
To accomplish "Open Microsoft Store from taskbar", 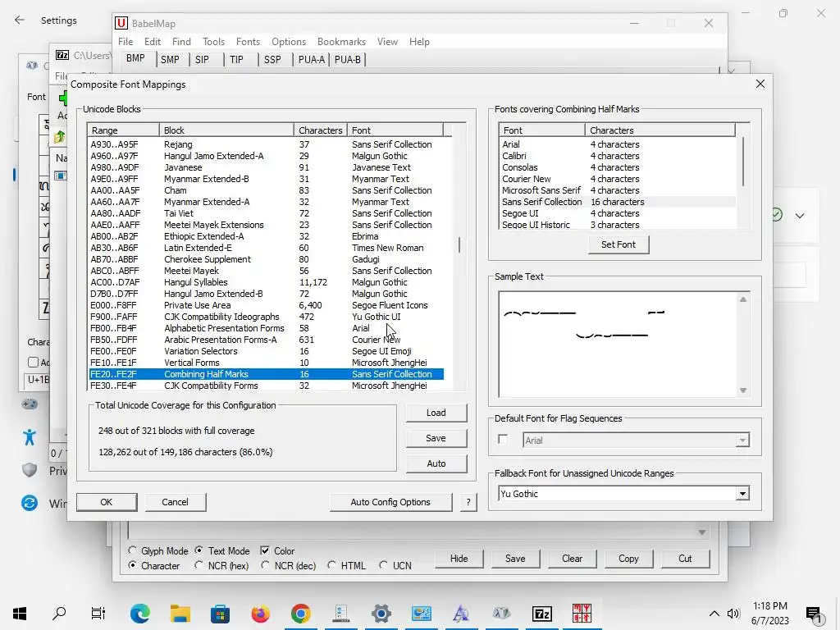I will tap(220, 614).
